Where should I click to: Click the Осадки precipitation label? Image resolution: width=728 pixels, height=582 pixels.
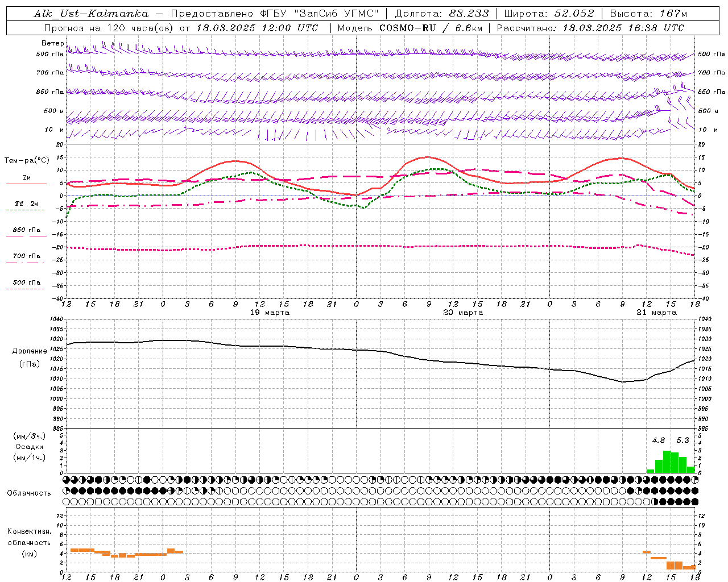click(x=30, y=447)
